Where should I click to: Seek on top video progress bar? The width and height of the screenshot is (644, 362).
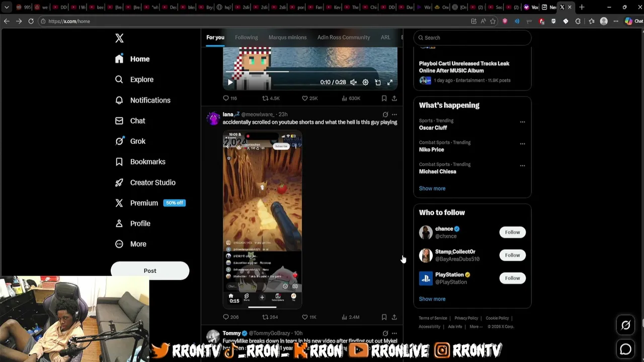tap(310, 71)
